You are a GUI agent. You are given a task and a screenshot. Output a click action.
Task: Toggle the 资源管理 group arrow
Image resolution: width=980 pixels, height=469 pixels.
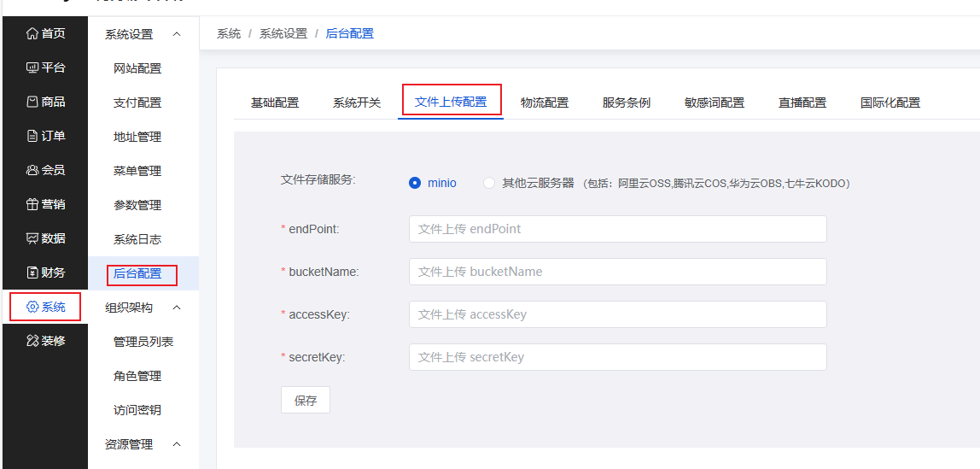point(177,444)
